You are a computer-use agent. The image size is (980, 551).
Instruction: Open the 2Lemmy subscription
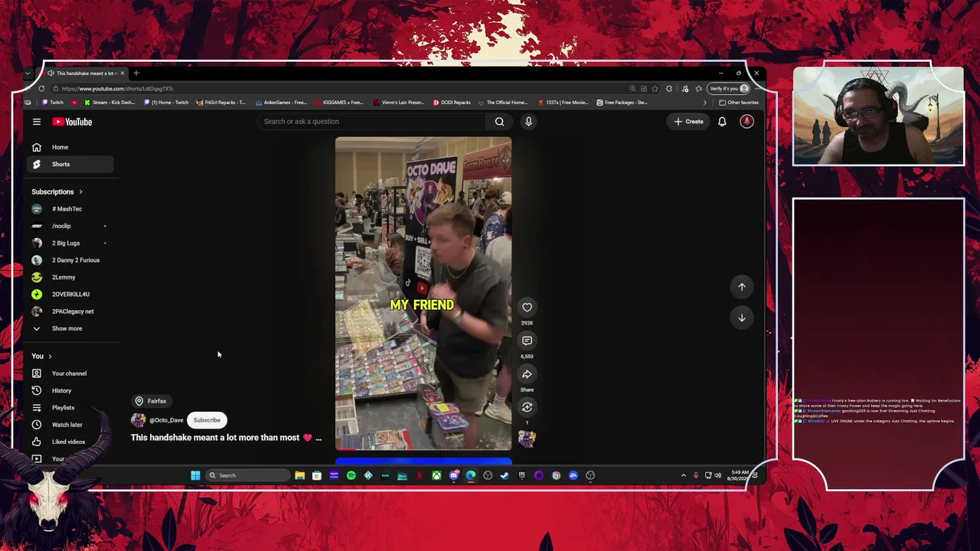tap(70, 277)
